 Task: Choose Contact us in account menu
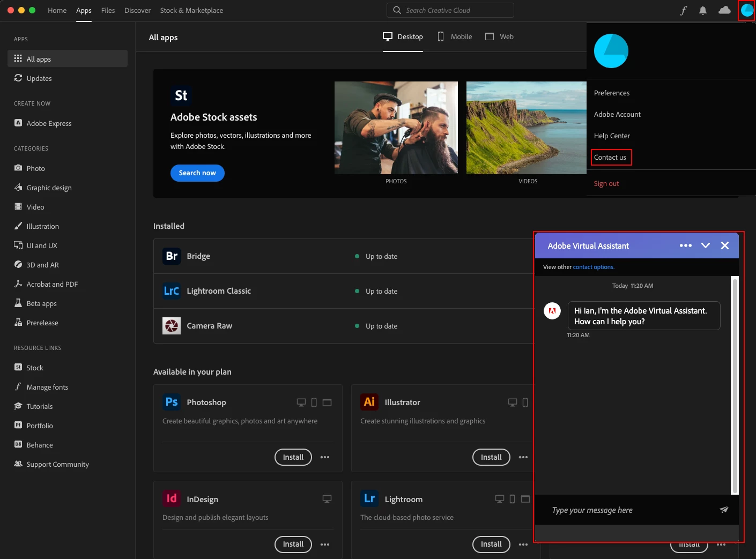(x=610, y=157)
